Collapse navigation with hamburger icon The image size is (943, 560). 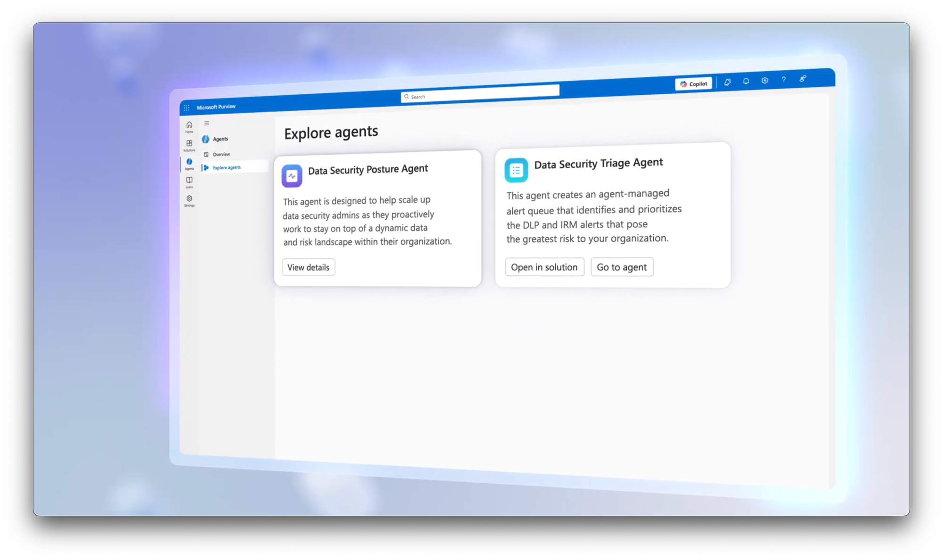(207, 124)
